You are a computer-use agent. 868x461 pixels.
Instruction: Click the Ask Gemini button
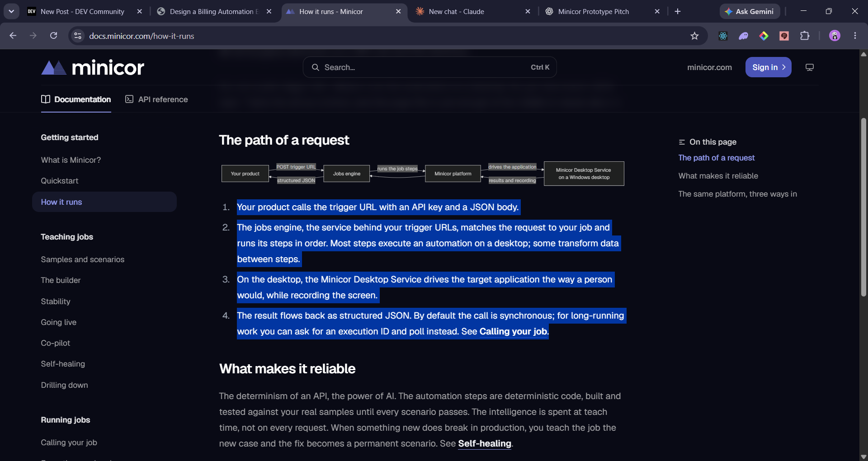pyautogui.click(x=750, y=11)
